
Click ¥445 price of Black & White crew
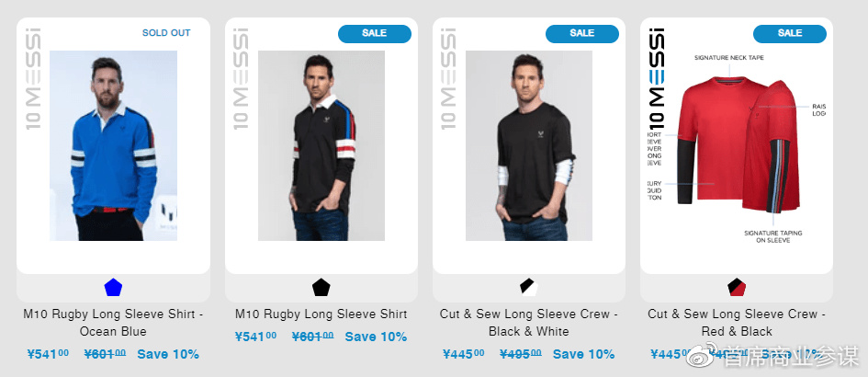click(463, 354)
